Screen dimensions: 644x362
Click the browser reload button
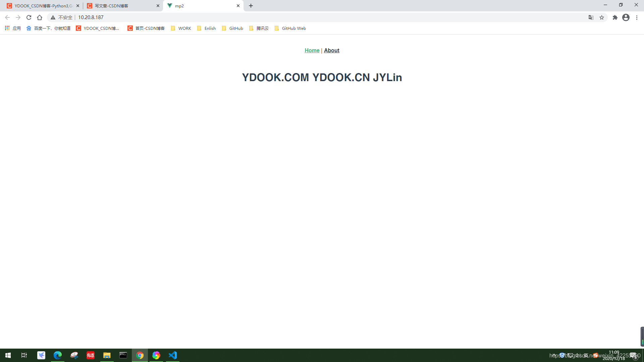(x=29, y=17)
